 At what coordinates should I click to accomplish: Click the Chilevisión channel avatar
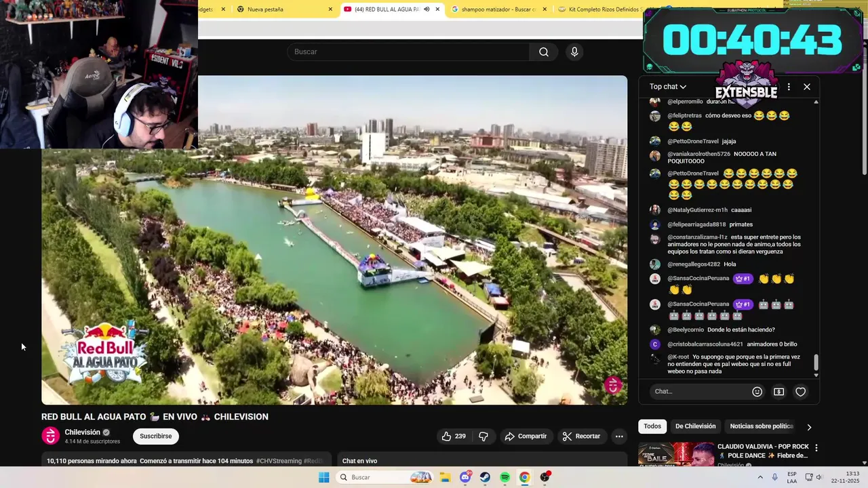51,436
